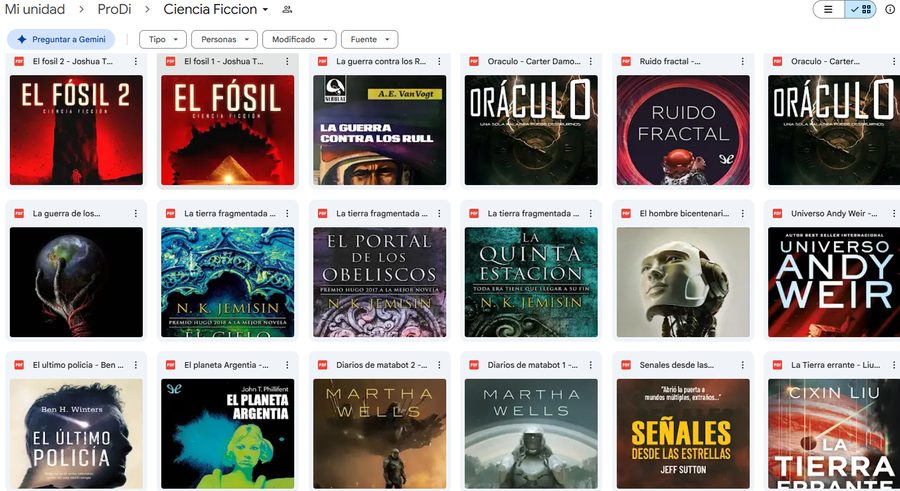This screenshot has height=491, width=900.
Task: Click file name 'El planeta Argentia -...'
Action: click(226, 365)
